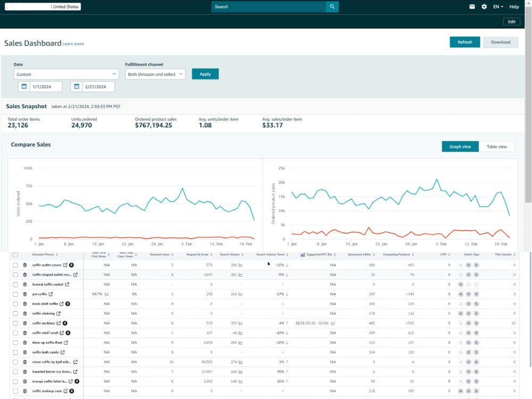Check the coffin shaped outlet cov... checkbox
The height and width of the screenshot is (399, 532).
tap(15, 275)
